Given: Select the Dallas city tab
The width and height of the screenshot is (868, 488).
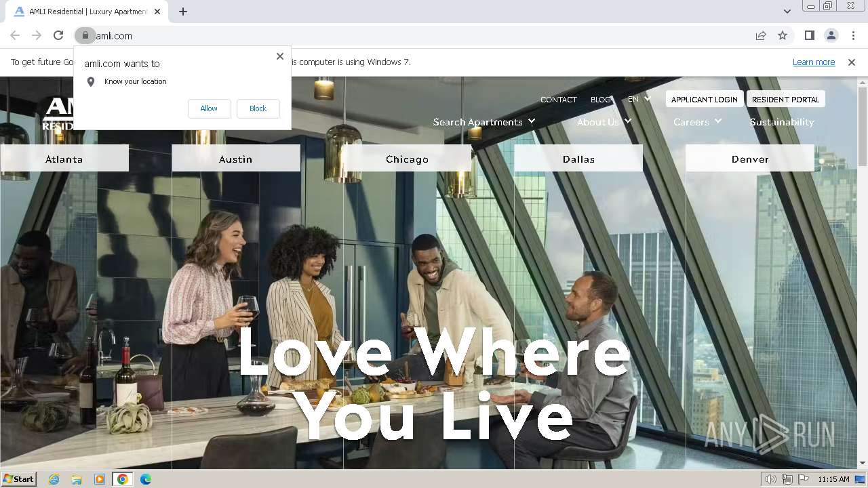Looking at the screenshot, I should coord(578,159).
